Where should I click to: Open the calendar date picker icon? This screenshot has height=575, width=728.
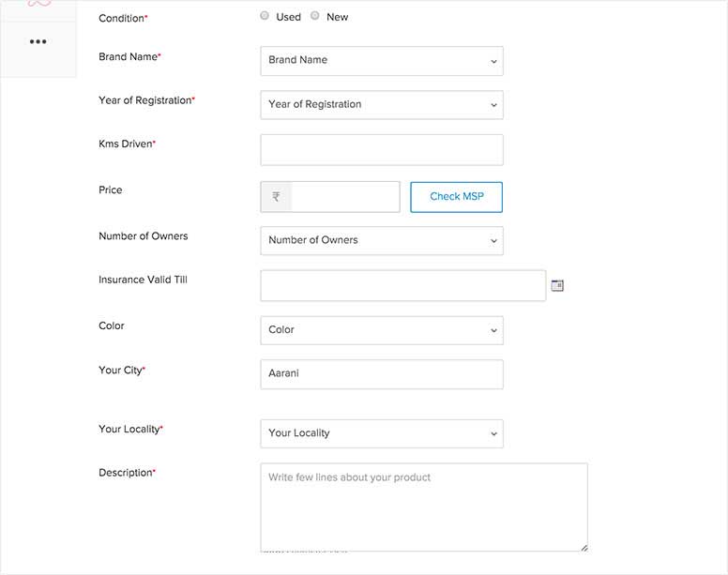tap(557, 285)
